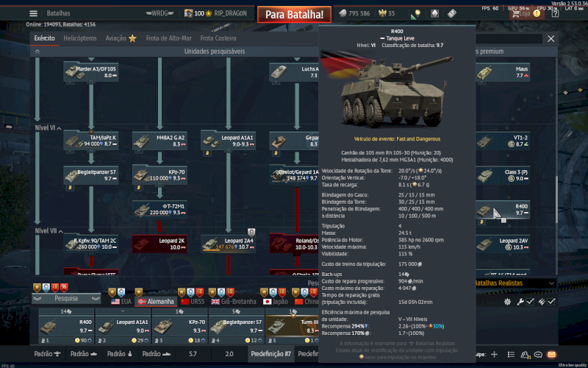Select the Predefinição #7 preset
Screen dimensions: 588x368
[x=270, y=354]
